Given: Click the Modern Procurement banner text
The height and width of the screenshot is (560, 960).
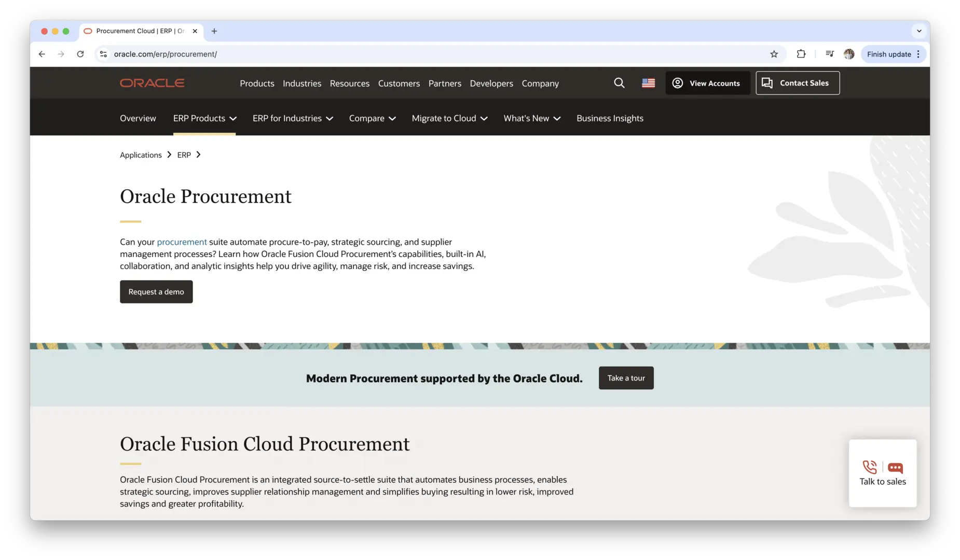Looking at the screenshot, I should [x=444, y=379].
